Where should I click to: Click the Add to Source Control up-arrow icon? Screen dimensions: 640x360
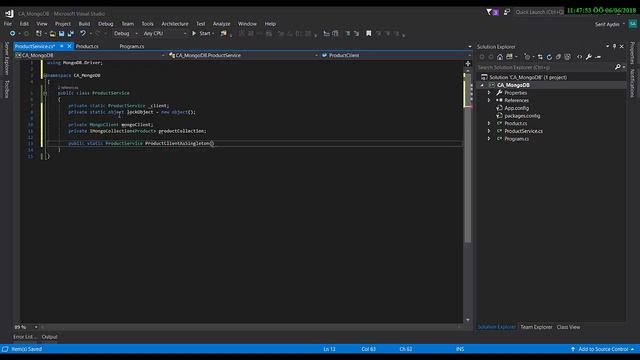(573, 349)
